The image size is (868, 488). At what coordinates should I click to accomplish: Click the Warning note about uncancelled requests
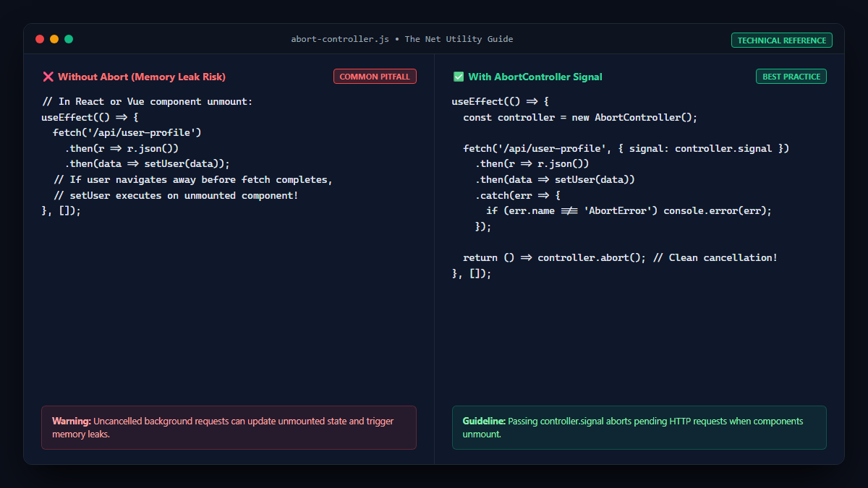point(229,428)
